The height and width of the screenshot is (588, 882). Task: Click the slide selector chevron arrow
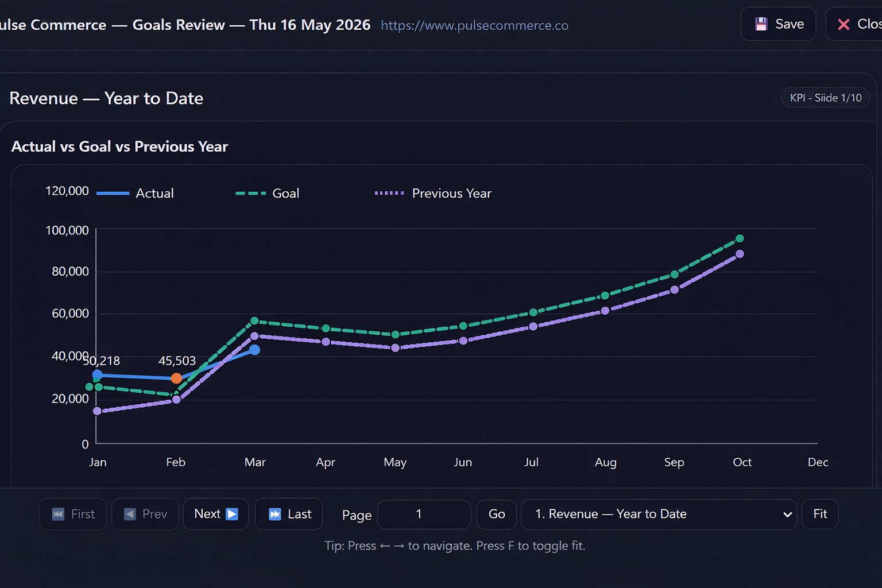tap(787, 514)
